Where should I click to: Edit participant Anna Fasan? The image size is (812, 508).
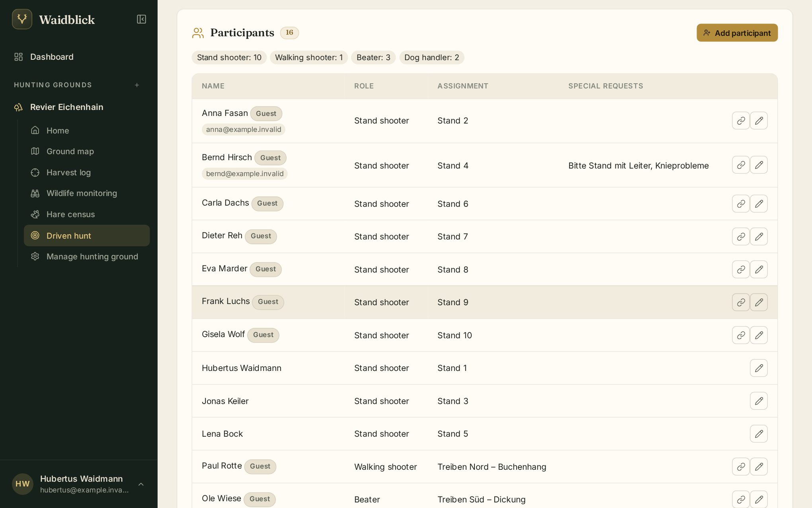(759, 120)
